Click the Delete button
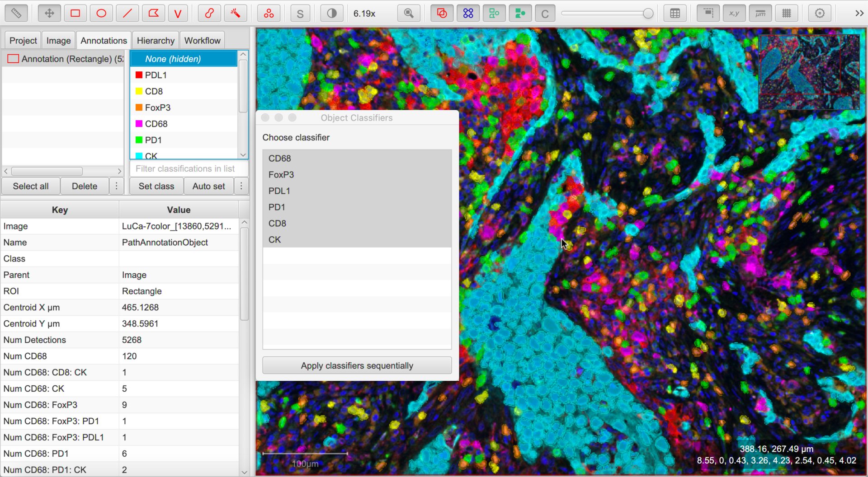The height and width of the screenshot is (477, 868). tap(85, 186)
